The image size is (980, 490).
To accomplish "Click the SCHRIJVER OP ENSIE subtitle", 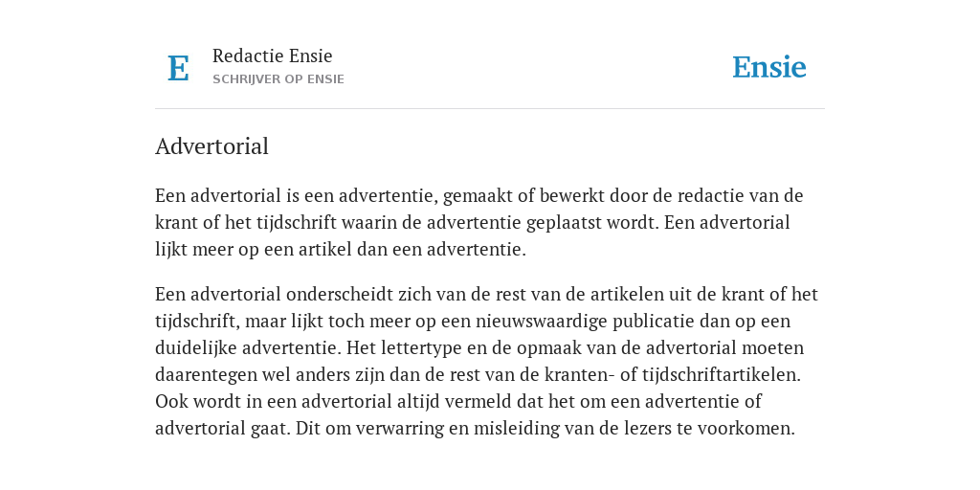I will point(278,79).
